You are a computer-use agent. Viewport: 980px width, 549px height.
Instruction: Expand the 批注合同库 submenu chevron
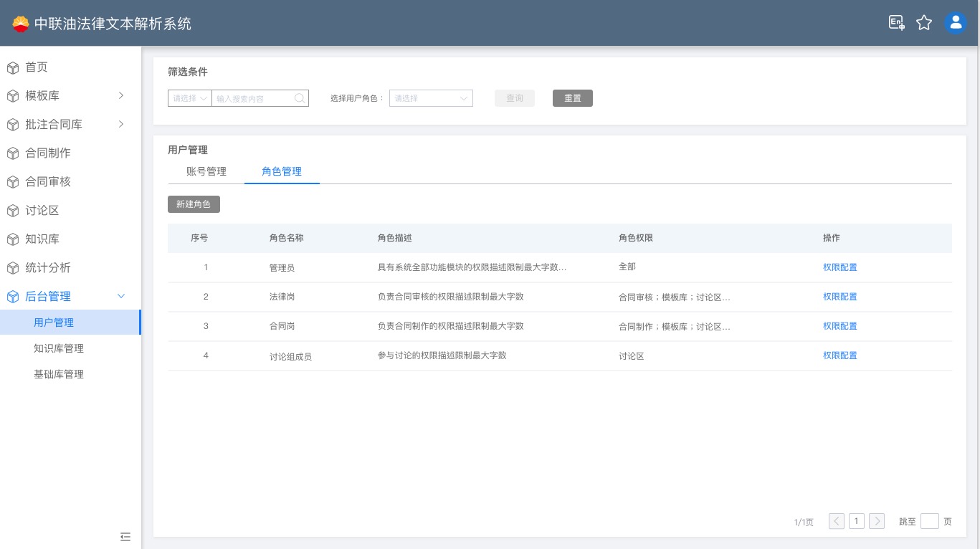pyautogui.click(x=121, y=124)
